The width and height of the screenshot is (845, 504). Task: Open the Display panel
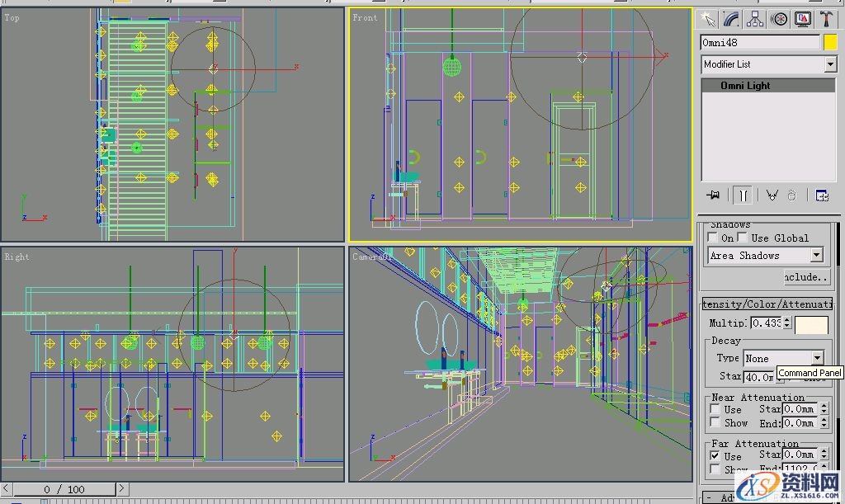tap(802, 18)
